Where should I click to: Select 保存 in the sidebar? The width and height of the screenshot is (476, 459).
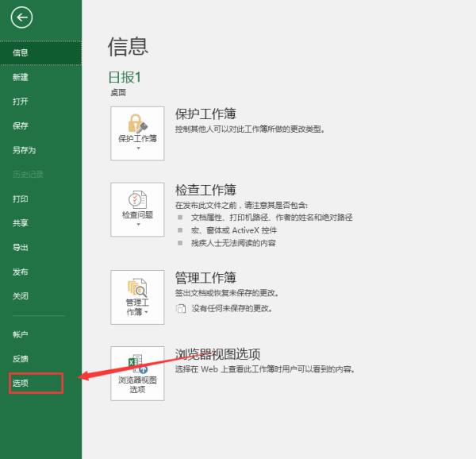click(40, 125)
